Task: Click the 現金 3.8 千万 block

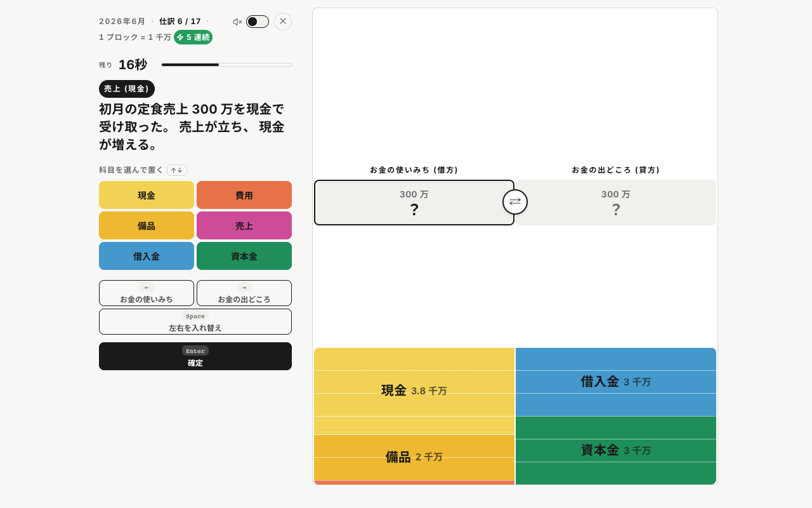Action: 414,391
